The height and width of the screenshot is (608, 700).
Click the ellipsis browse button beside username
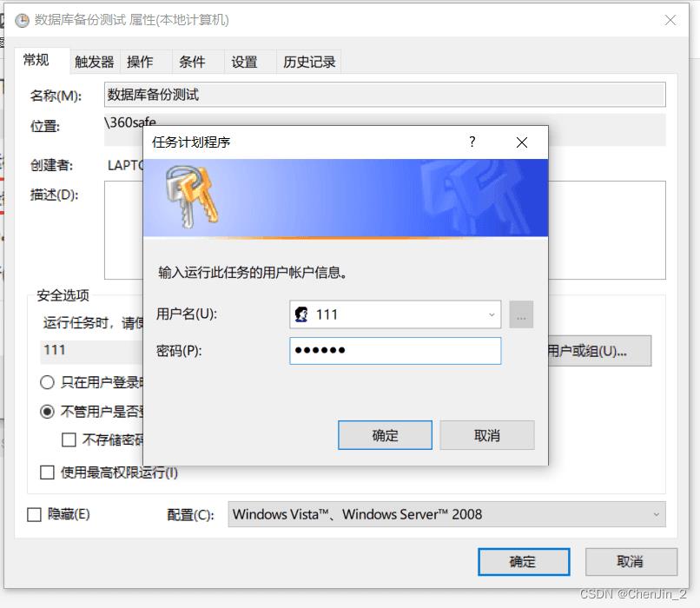pos(521,314)
